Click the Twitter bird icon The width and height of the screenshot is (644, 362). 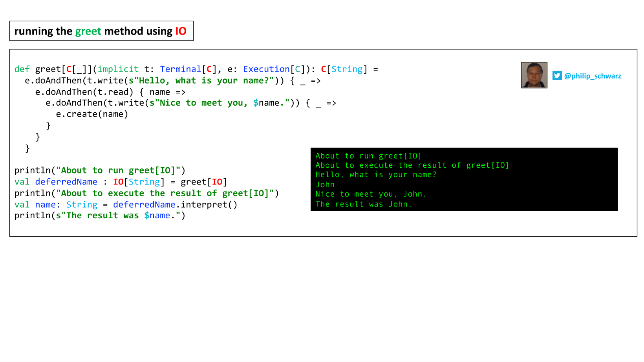click(x=557, y=75)
